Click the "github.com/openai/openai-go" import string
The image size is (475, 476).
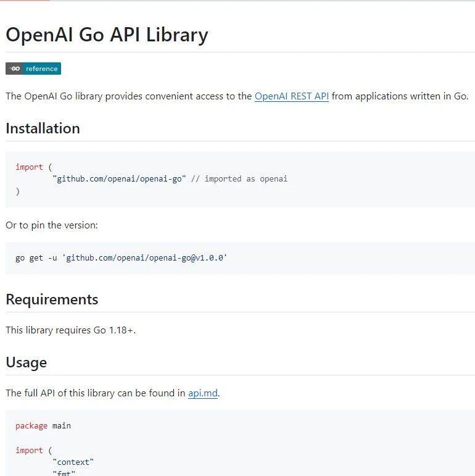119,179
